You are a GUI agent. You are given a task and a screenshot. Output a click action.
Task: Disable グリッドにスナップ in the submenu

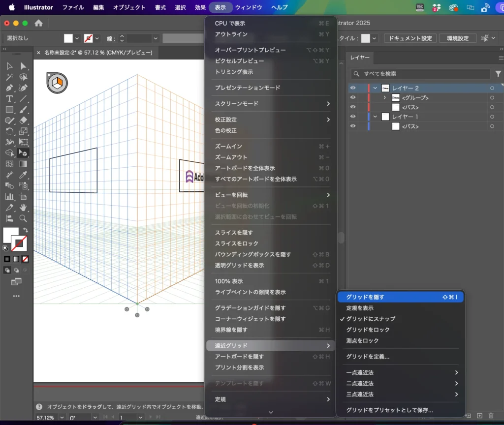pos(379,318)
